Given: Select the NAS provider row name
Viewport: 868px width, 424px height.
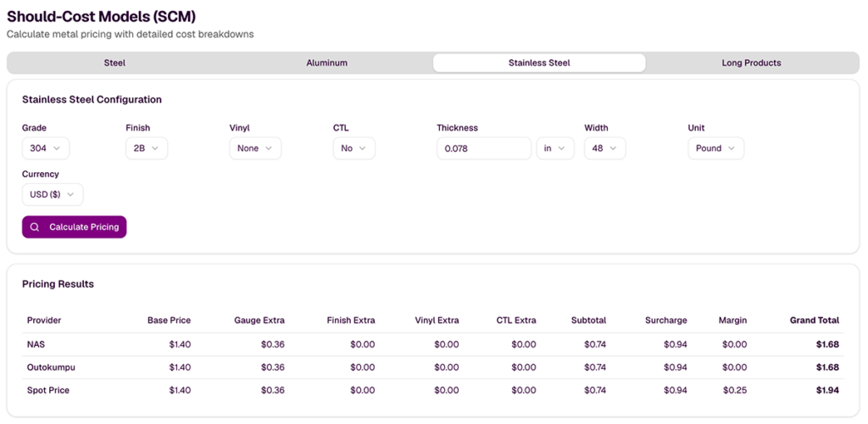Looking at the screenshot, I should coord(36,344).
